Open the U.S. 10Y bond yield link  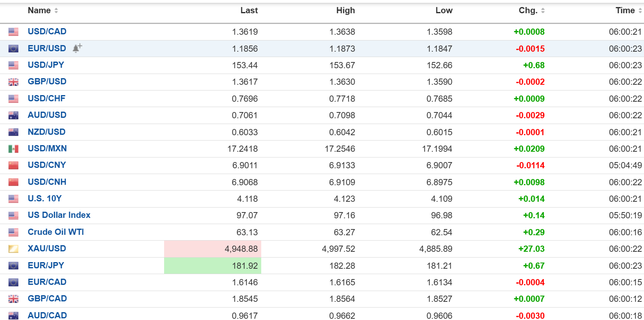[45, 198]
